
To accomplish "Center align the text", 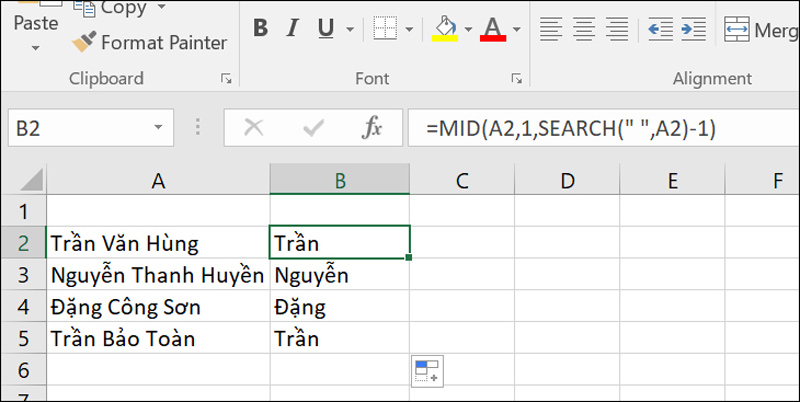I will 585,29.
